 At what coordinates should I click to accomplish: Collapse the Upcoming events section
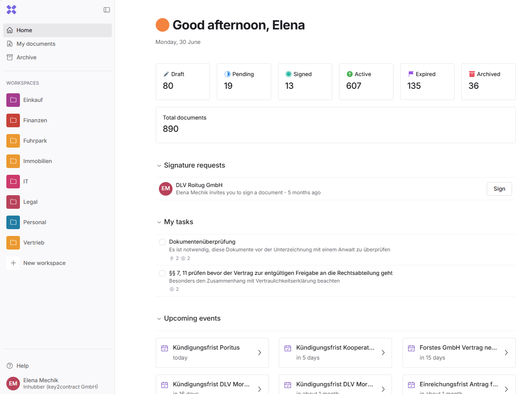[x=159, y=319]
